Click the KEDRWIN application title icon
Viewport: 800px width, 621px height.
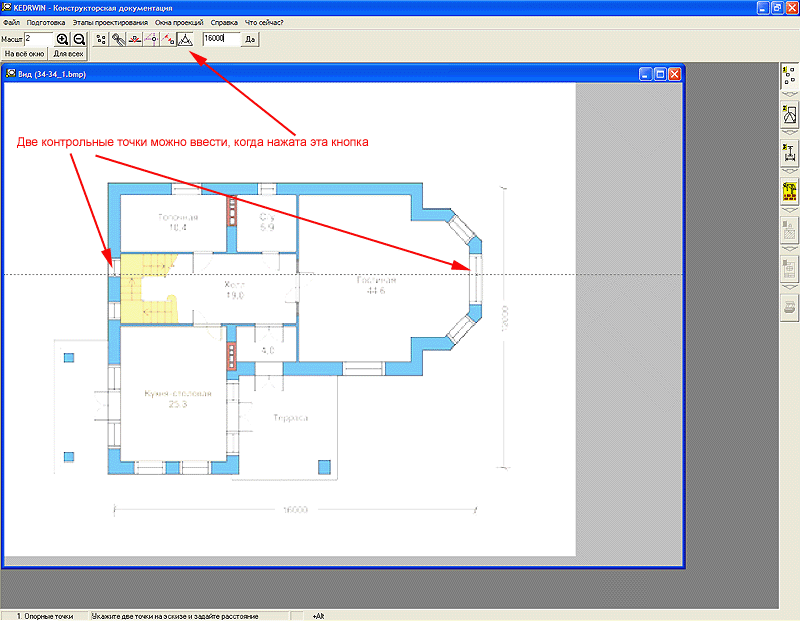pyautogui.click(x=7, y=8)
